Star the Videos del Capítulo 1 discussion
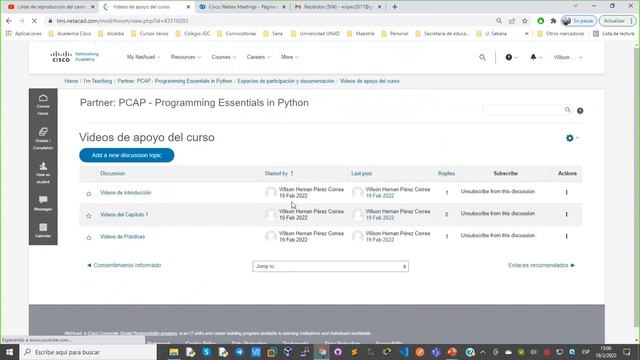Image resolution: width=640 pixels, height=360 pixels. point(89,216)
